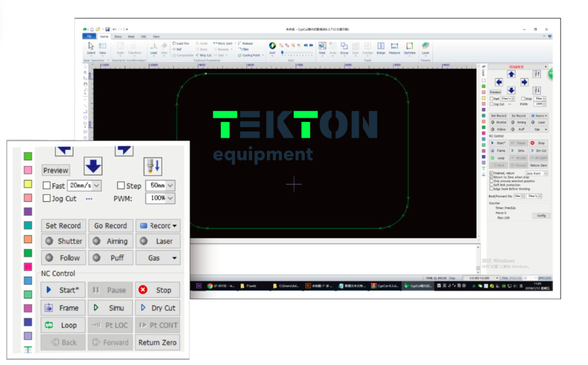
Task: Check Edge Seek Before Working
Action: [491, 188]
